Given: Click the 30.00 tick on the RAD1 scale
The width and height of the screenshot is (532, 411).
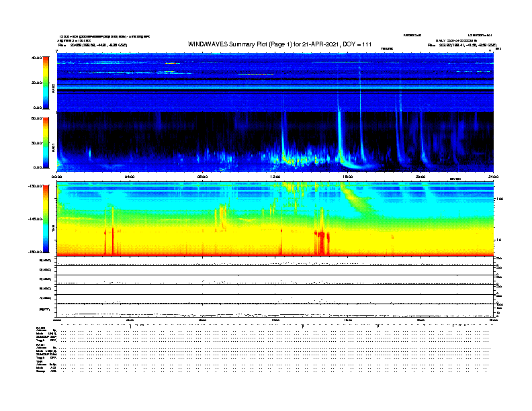Looking at the screenshot, I should [36, 143].
